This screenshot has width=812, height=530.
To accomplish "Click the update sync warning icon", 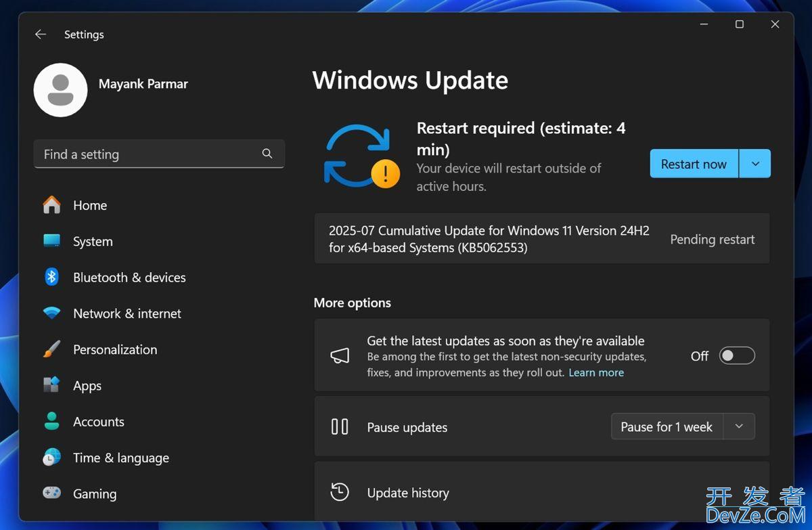I will pyautogui.click(x=361, y=156).
